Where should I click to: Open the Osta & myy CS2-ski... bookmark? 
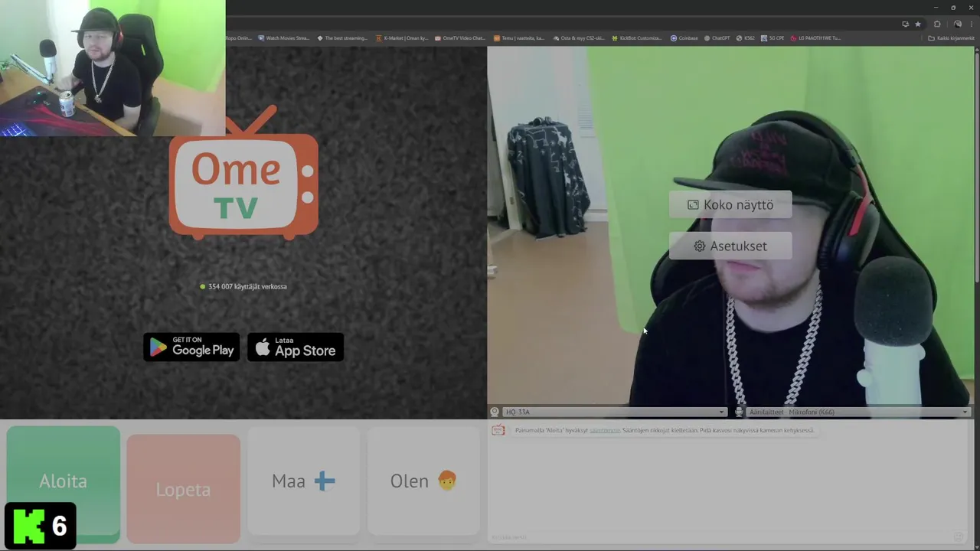(579, 37)
